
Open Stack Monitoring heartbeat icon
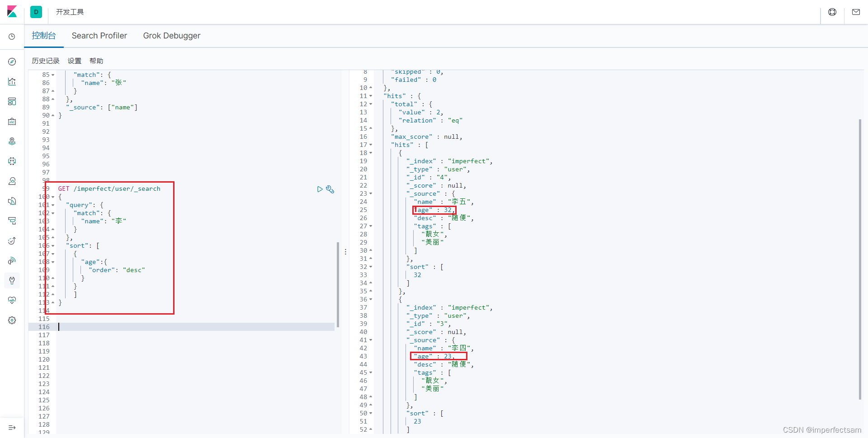[x=12, y=300]
